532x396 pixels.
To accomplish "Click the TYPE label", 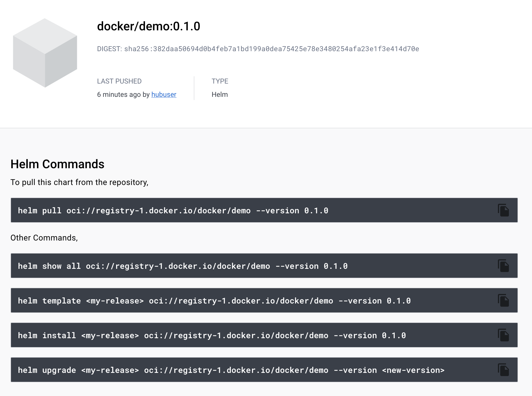I will click(x=220, y=81).
